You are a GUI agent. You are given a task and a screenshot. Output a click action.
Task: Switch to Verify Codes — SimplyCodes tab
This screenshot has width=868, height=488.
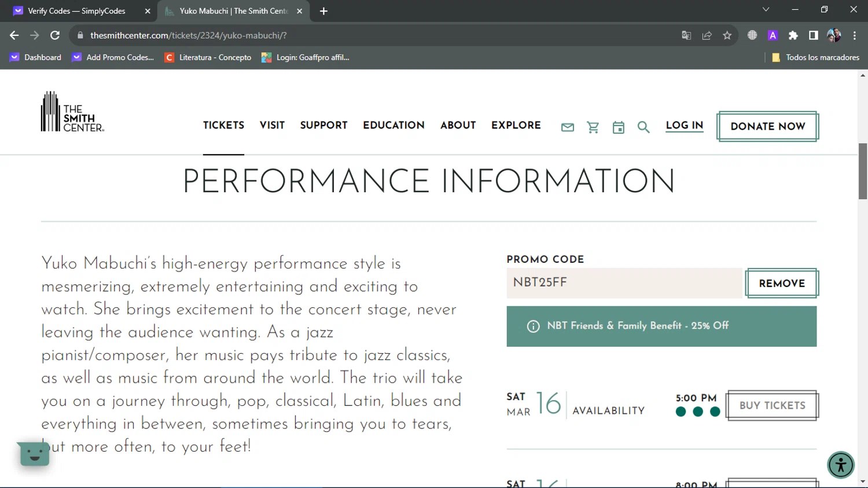(x=80, y=11)
